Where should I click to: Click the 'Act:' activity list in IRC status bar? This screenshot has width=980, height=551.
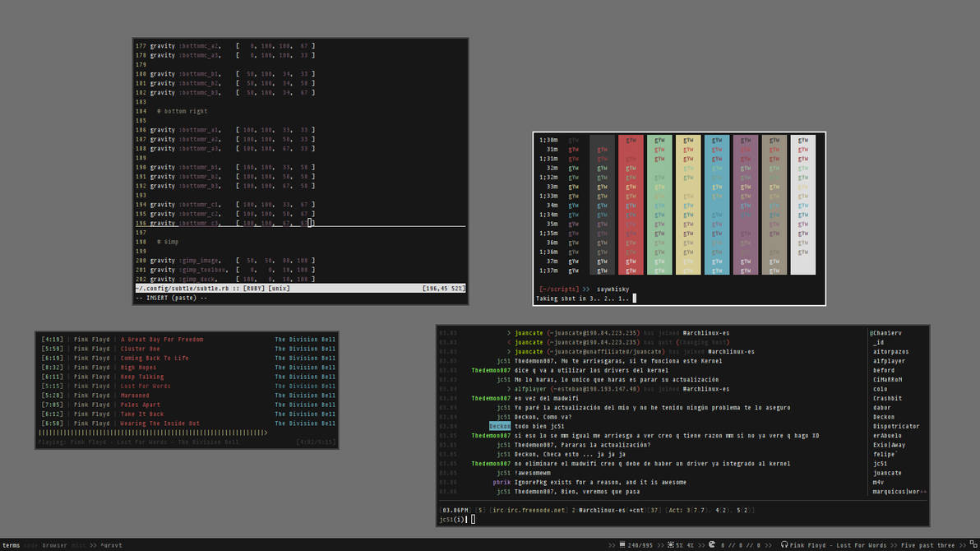[710, 511]
